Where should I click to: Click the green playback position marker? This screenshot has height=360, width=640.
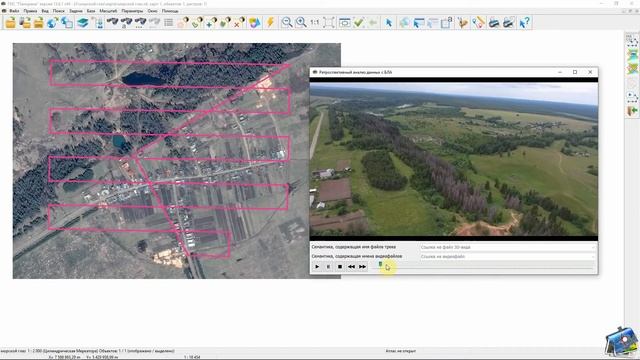pos(380,265)
